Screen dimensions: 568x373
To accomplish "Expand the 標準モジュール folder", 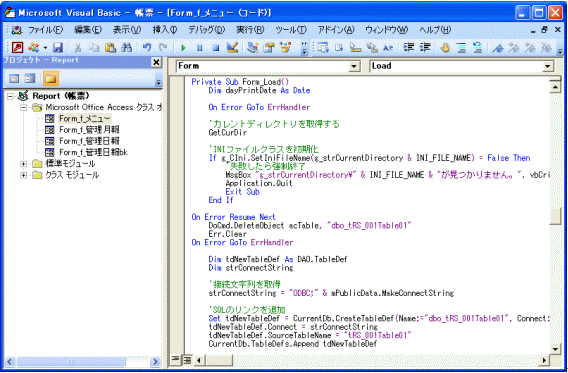I will click(x=24, y=164).
